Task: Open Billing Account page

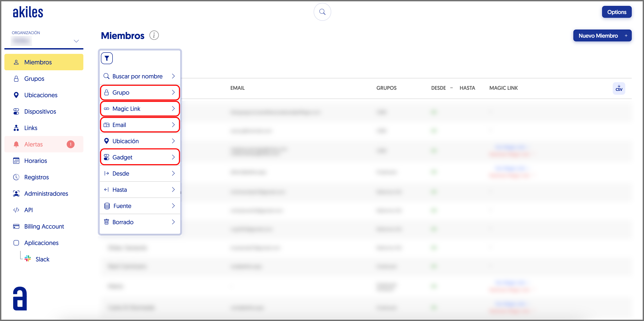Action: [44, 226]
